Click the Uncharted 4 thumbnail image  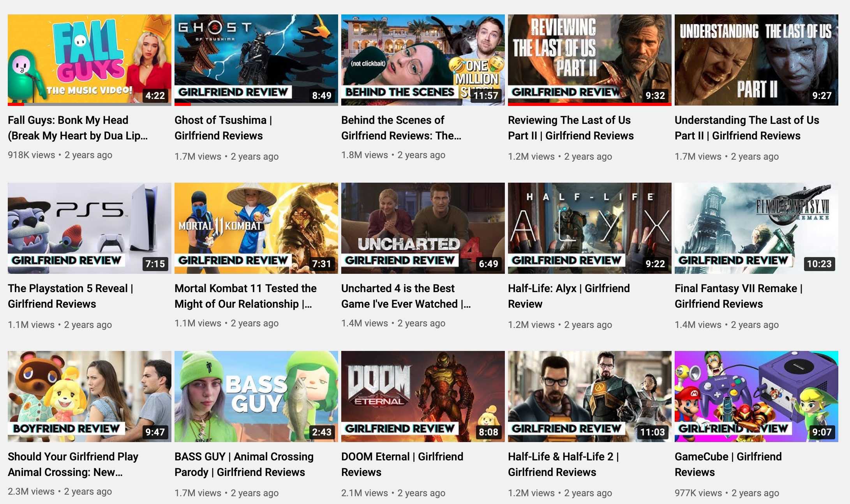pyautogui.click(x=423, y=228)
